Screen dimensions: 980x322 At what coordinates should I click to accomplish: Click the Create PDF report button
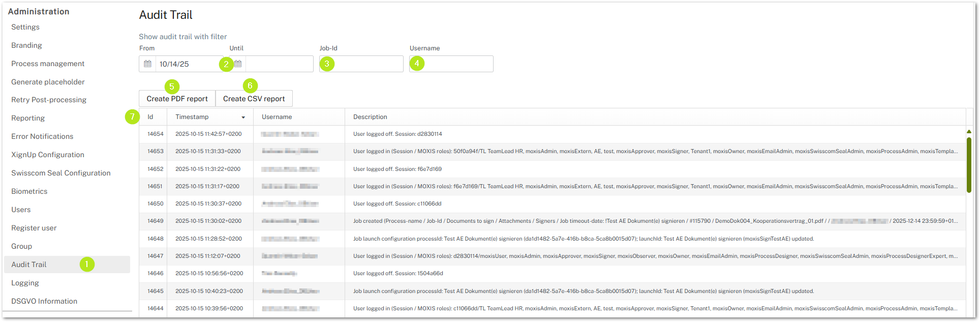coord(177,99)
